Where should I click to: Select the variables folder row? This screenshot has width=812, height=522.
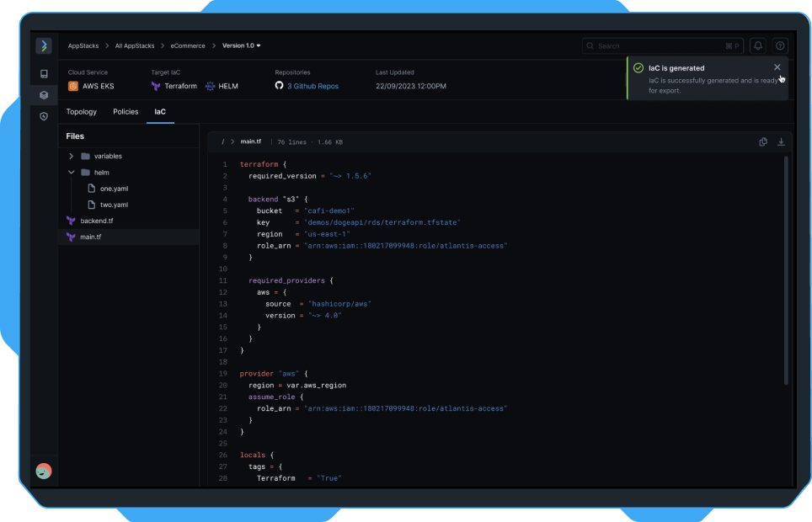pyautogui.click(x=128, y=156)
